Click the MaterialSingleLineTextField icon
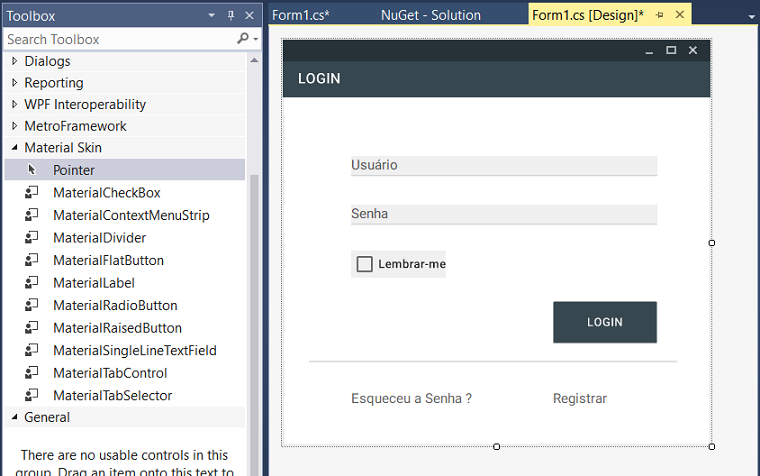The image size is (760, 476). click(x=32, y=350)
